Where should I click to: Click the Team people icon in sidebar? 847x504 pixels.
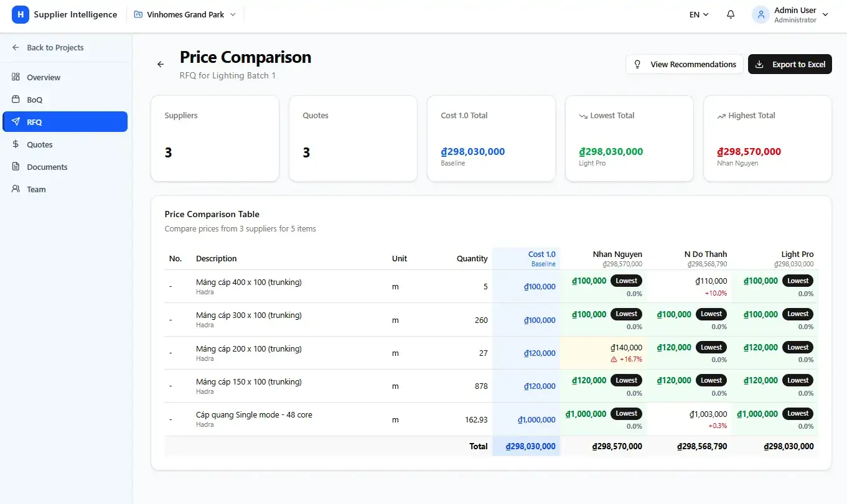[16, 189]
